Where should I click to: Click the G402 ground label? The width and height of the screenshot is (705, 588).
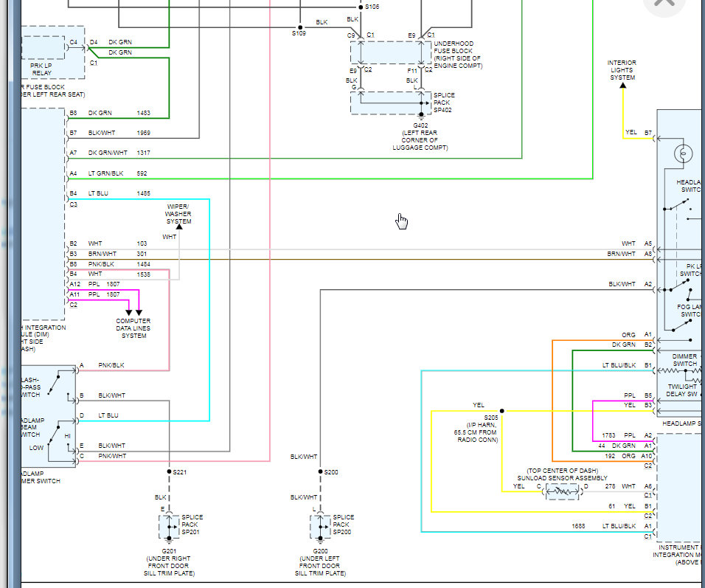tap(420, 125)
